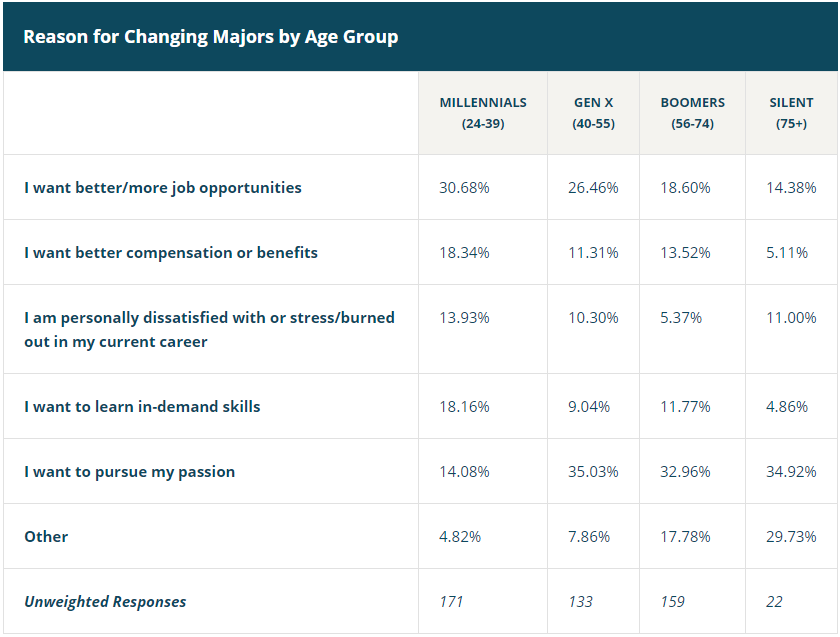Select the 'Unweighted Responses' row label

click(x=105, y=601)
